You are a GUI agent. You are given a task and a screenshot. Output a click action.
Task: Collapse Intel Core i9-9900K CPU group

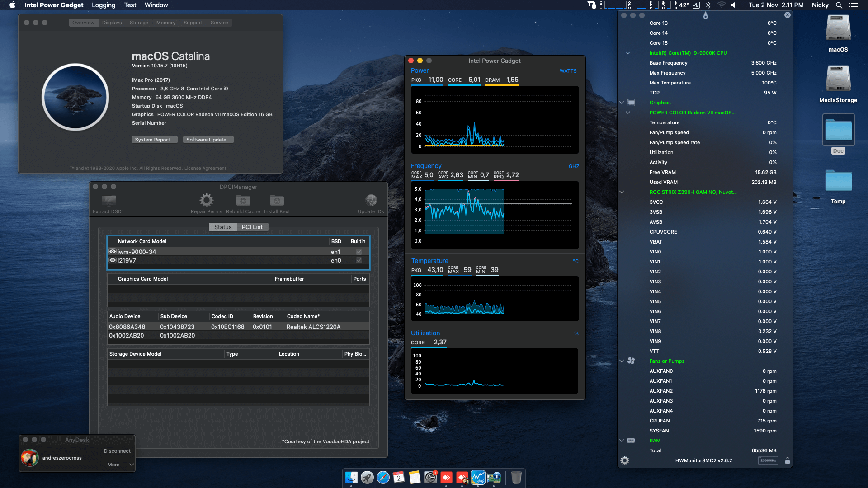[628, 53]
